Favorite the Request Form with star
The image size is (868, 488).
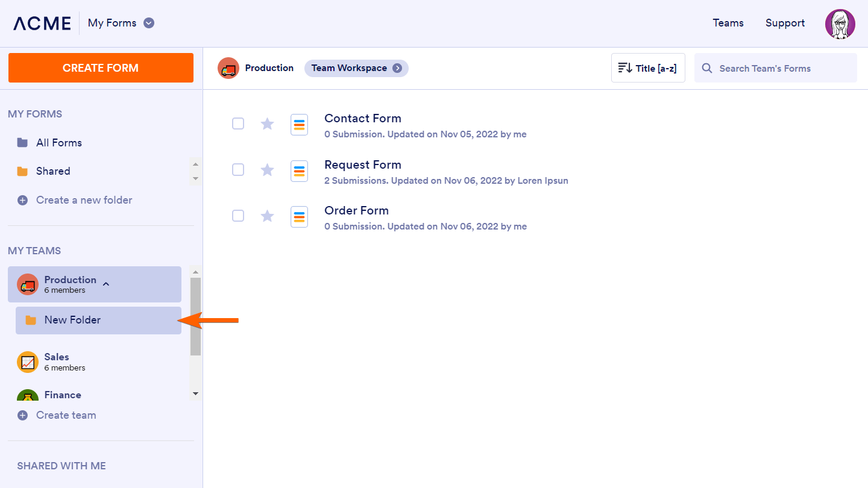(267, 170)
